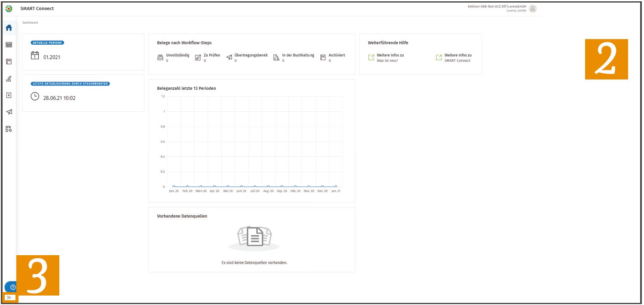644x305 pixels.
Task: Click the Archiviert archive icon
Action: pos(323,58)
